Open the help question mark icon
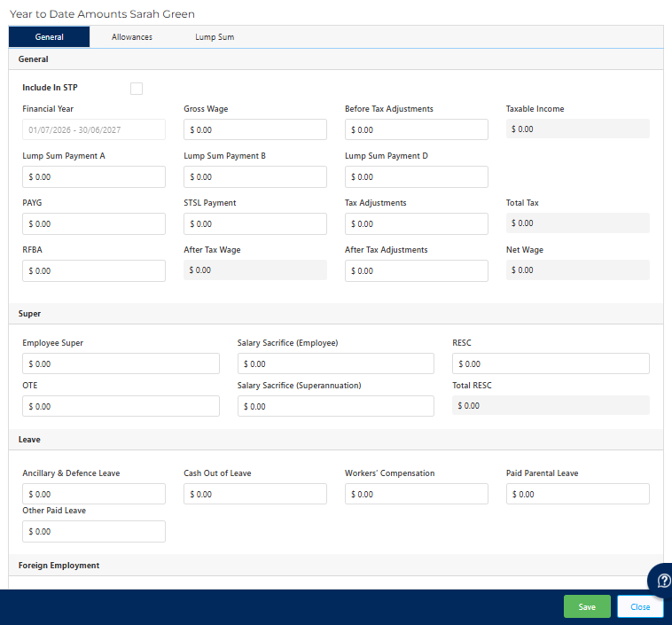The image size is (672, 625). (x=662, y=581)
